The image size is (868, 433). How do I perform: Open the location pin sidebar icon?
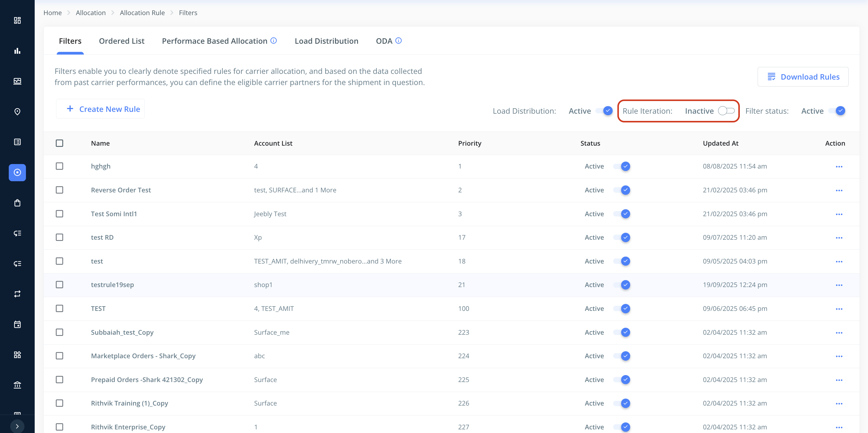click(17, 112)
